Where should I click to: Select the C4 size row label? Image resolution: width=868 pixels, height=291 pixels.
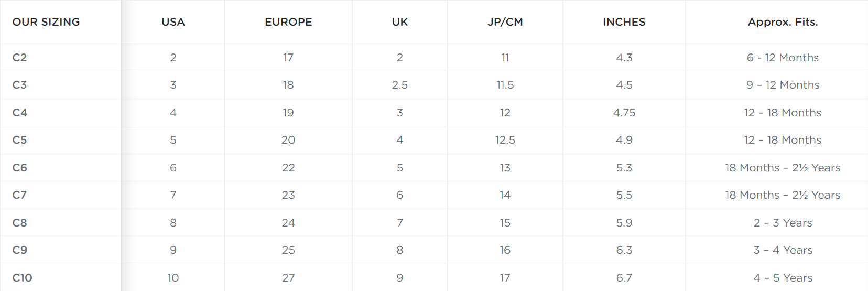(20, 113)
